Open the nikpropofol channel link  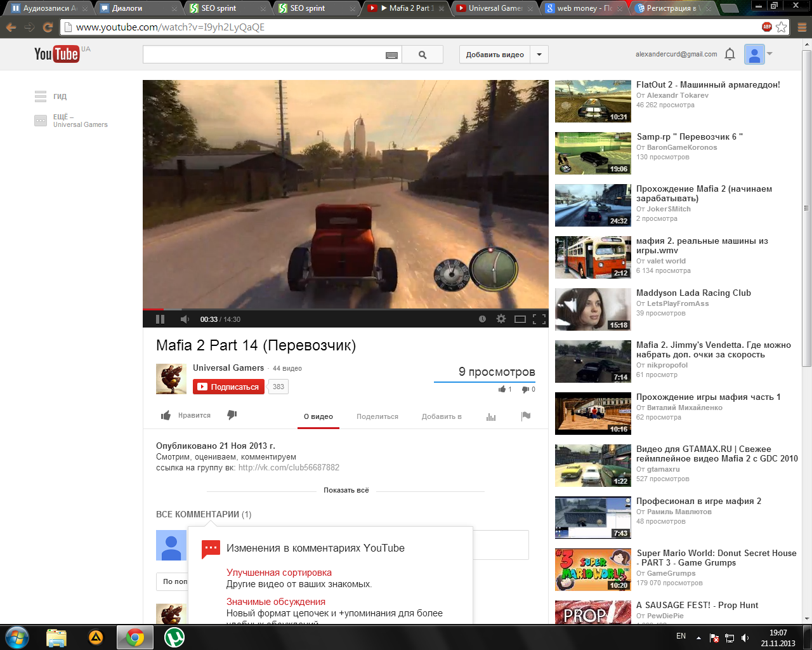pyautogui.click(x=667, y=365)
